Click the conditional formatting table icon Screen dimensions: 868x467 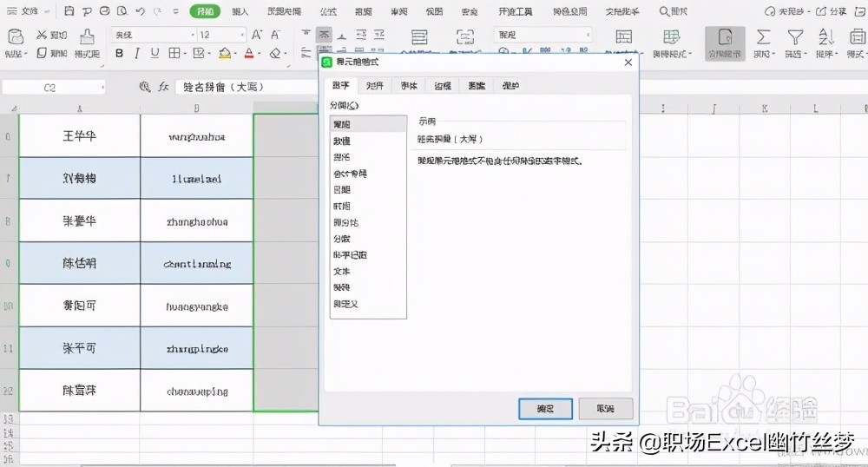624,37
